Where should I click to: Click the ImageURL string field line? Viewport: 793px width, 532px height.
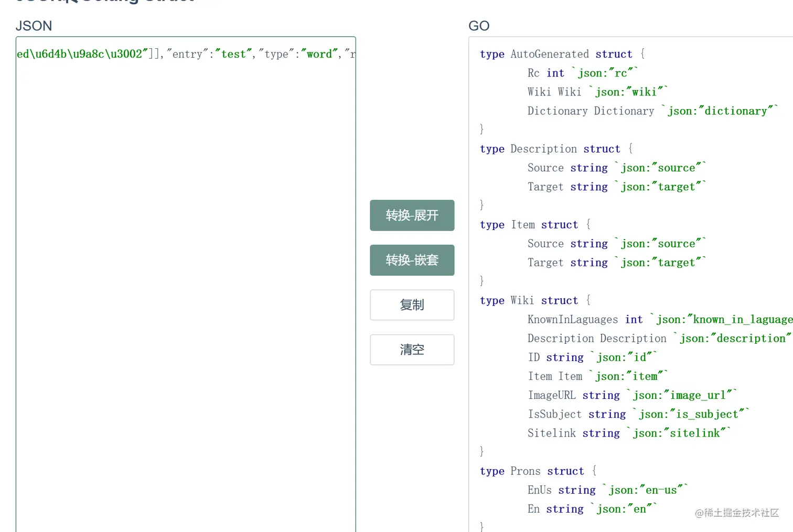tap(632, 395)
